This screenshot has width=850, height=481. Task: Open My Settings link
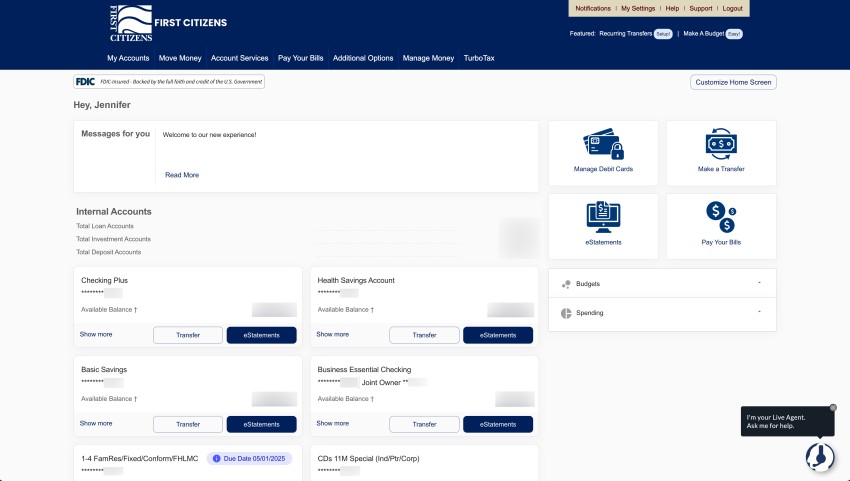[638, 9]
